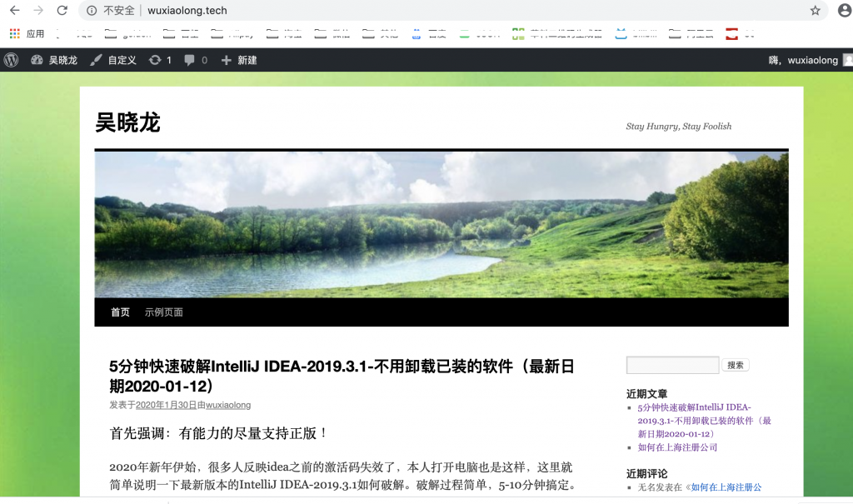Viewport: 853px width, 504px height.
Task: Click the 近期文章 sidebar heading
Action: pyautogui.click(x=646, y=393)
